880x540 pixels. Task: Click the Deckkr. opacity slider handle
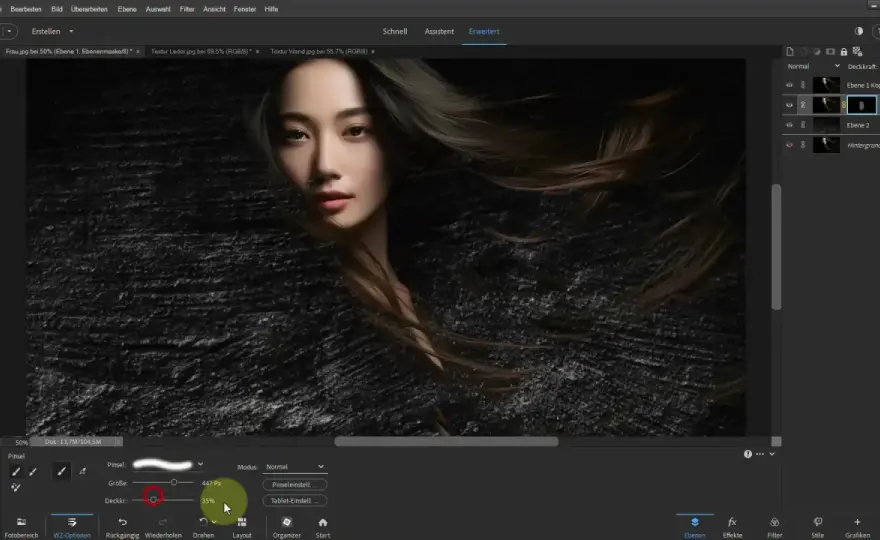coord(153,499)
